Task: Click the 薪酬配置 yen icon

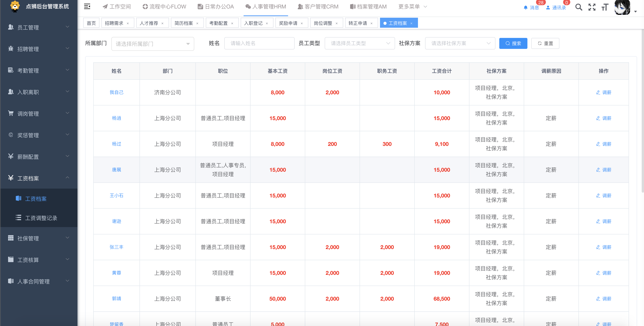Action: 11,156
